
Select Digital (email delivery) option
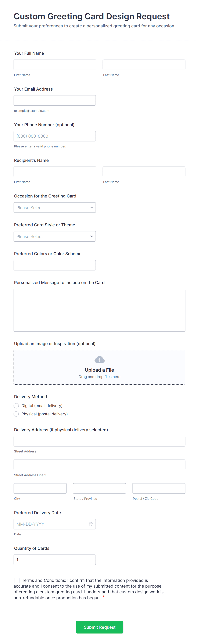click(16, 406)
